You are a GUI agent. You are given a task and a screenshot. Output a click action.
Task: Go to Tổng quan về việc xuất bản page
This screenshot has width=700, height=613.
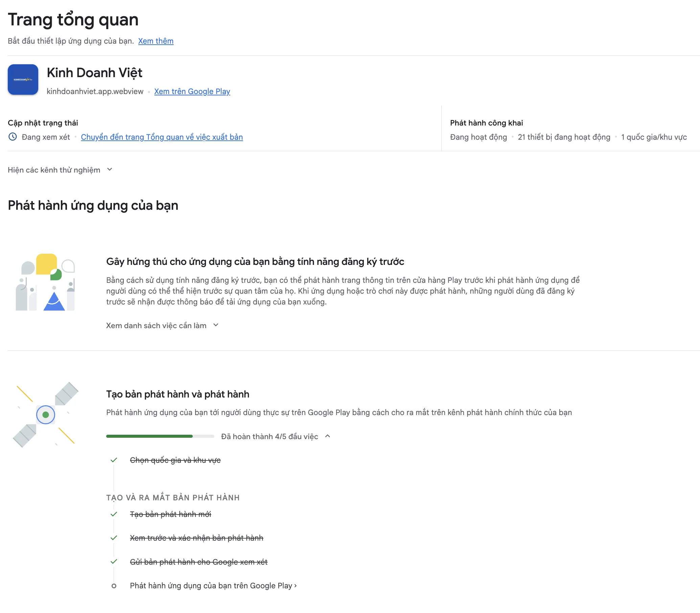coord(162,137)
